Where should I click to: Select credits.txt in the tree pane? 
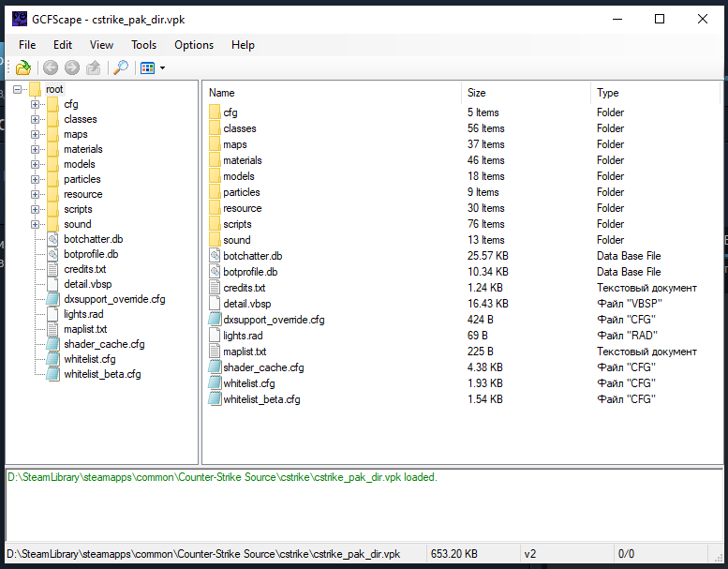[x=85, y=269]
